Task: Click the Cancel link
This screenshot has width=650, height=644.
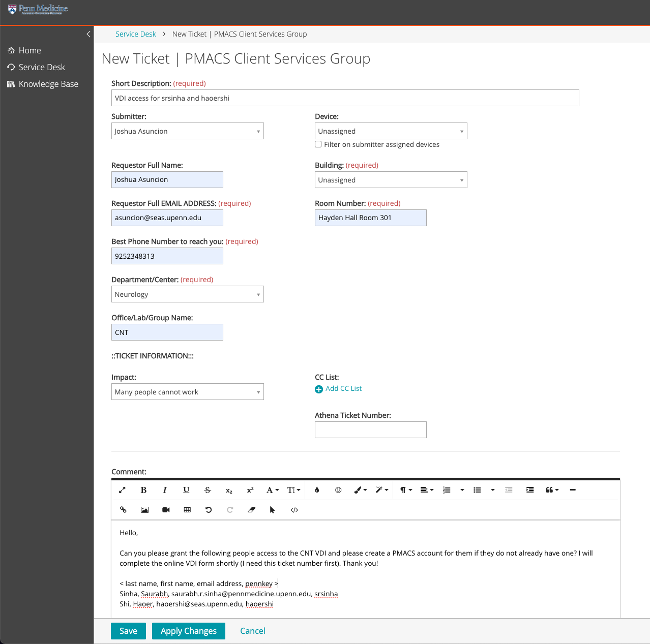Action: pyautogui.click(x=253, y=631)
